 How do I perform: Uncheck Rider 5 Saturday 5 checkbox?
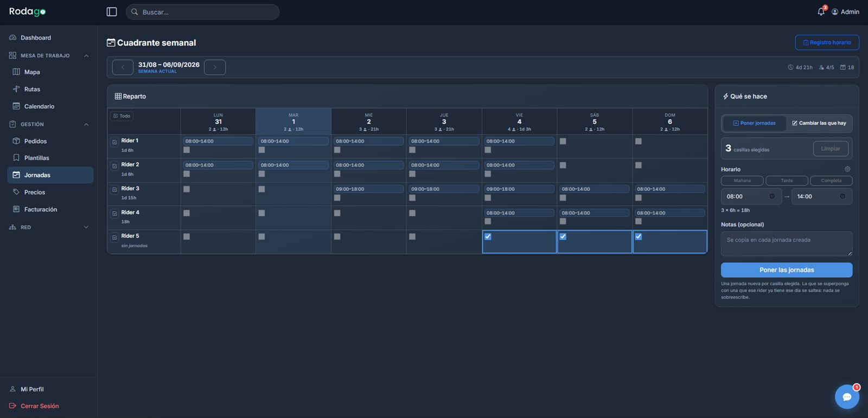pos(563,236)
